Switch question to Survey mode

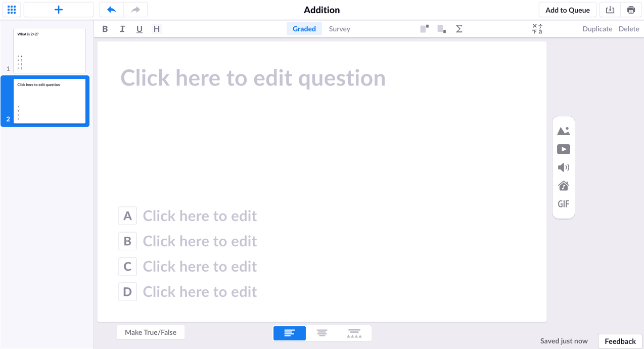(339, 29)
